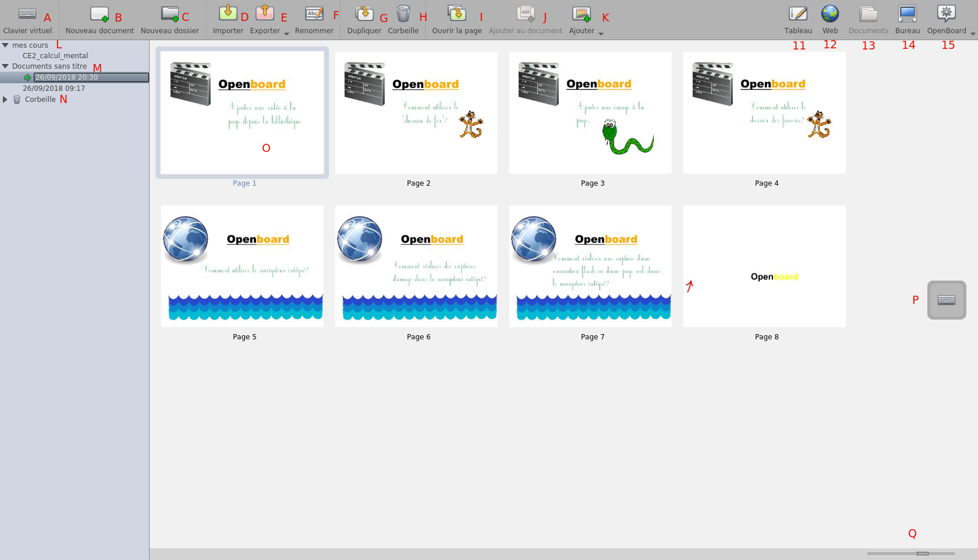Send the selection to the Corbeille
978x560 pixels.
(402, 17)
